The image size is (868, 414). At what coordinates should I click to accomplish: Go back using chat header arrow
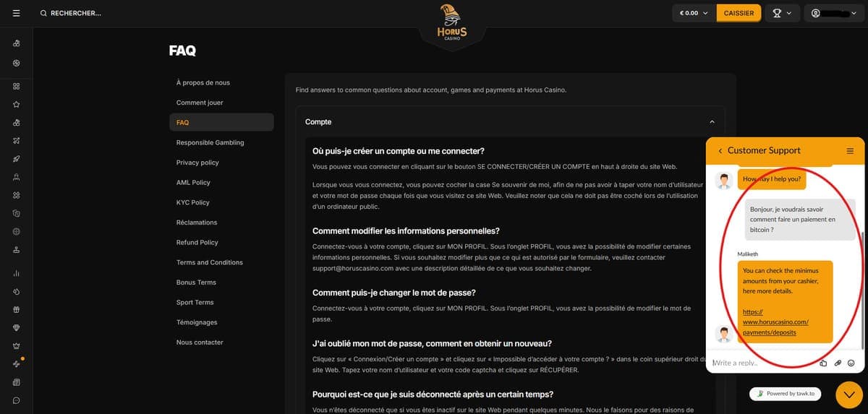click(x=720, y=151)
